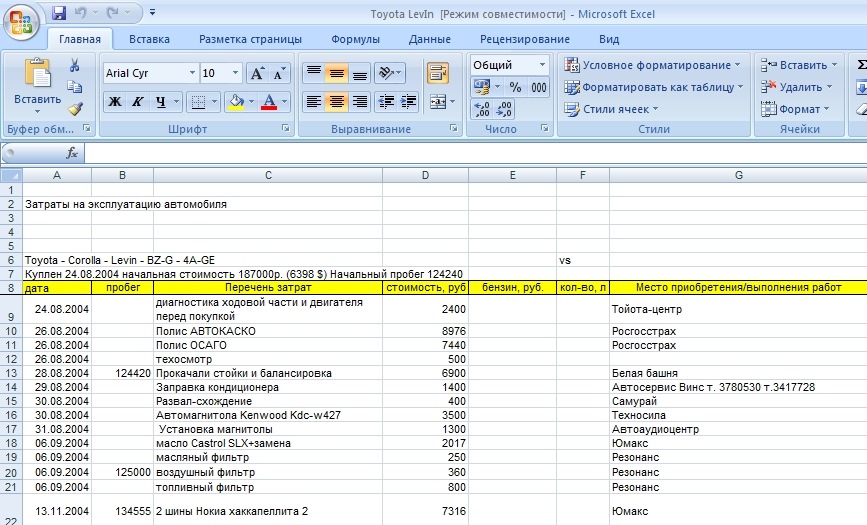
Task: Click the Redo icon in quick access toolbar
Action: (x=113, y=12)
